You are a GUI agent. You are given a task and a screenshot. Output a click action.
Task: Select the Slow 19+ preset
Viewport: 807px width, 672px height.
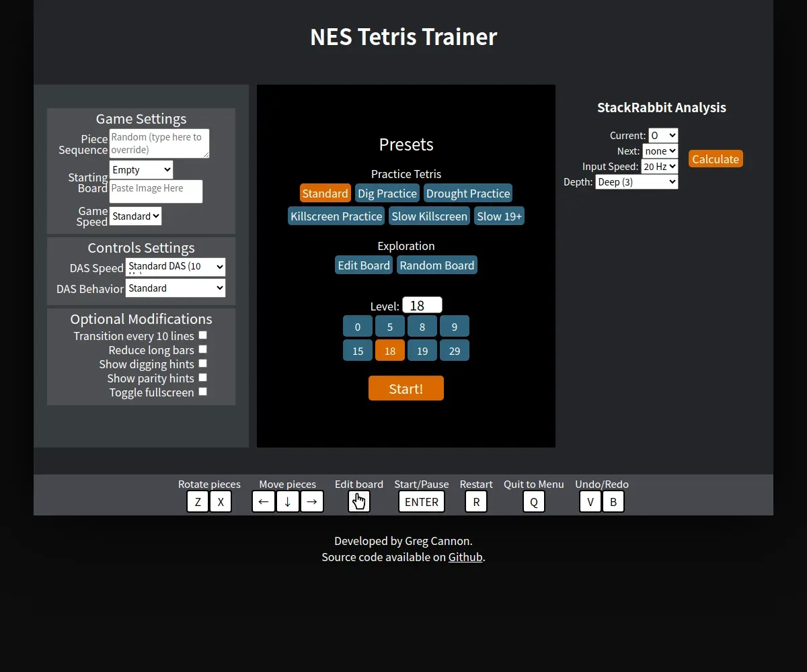(x=499, y=216)
